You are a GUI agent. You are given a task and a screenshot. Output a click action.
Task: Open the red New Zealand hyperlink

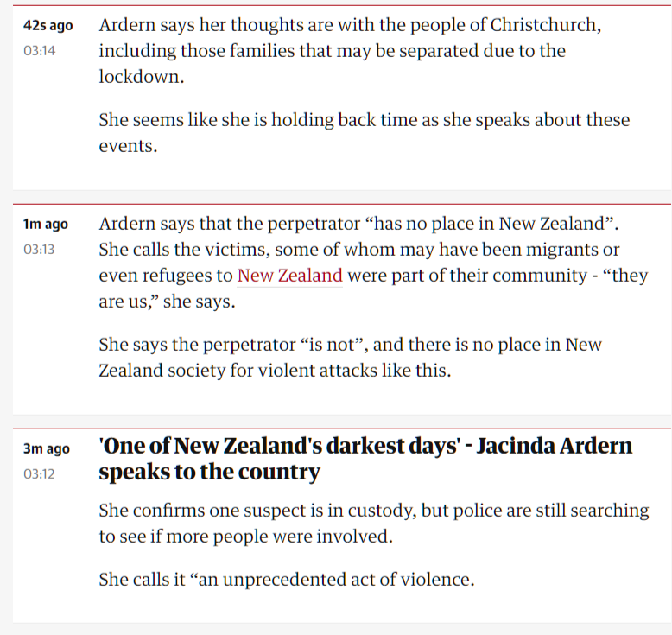pos(289,276)
